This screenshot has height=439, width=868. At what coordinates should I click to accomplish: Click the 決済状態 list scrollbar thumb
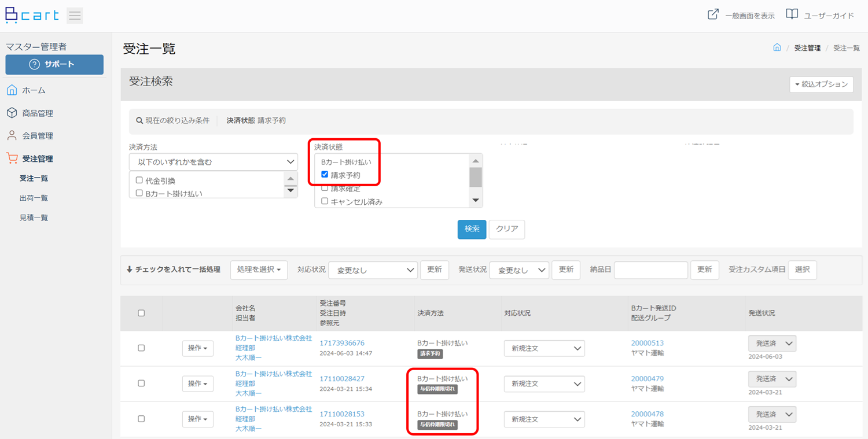pyautogui.click(x=476, y=177)
